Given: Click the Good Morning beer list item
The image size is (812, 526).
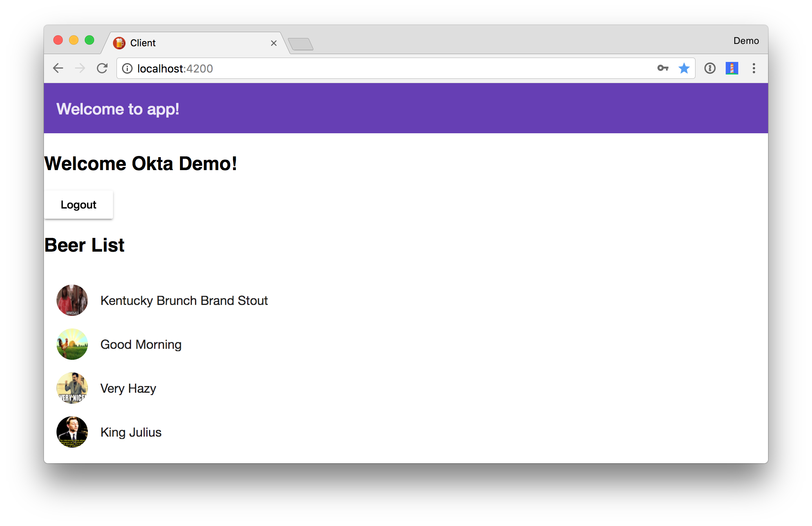Looking at the screenshot, I should click(x=140, y=344).
